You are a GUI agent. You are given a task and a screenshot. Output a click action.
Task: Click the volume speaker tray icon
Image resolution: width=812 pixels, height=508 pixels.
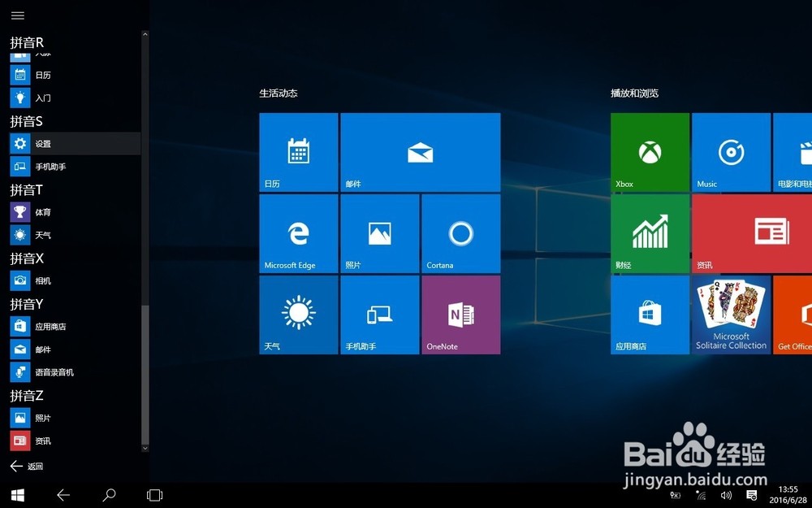coord(726,496)
